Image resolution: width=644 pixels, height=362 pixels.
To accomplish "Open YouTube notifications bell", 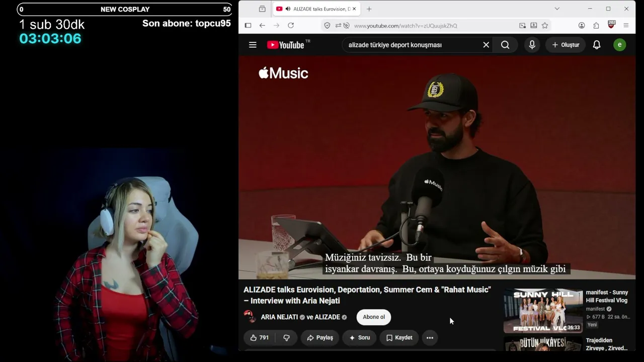I will click(x=597, y=45).
